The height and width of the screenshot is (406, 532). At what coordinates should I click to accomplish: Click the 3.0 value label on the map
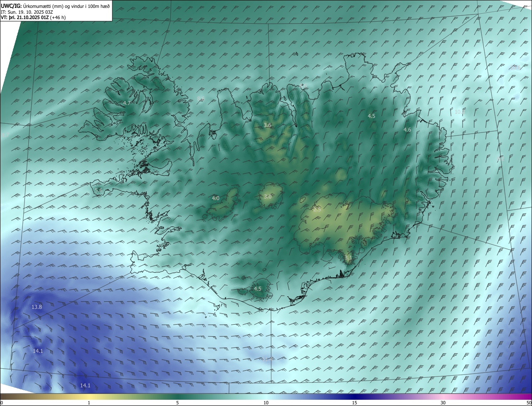click(x=268, y=197)
